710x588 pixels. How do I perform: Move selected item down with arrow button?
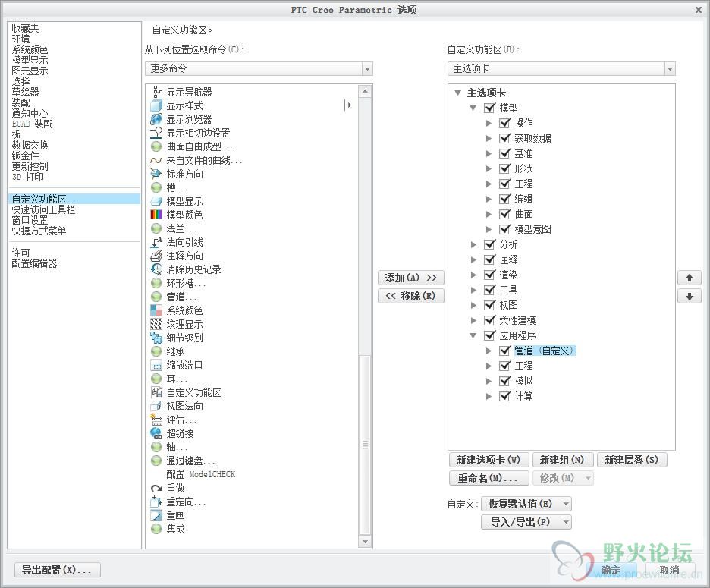pyautogui.click(x=690, y=296)
